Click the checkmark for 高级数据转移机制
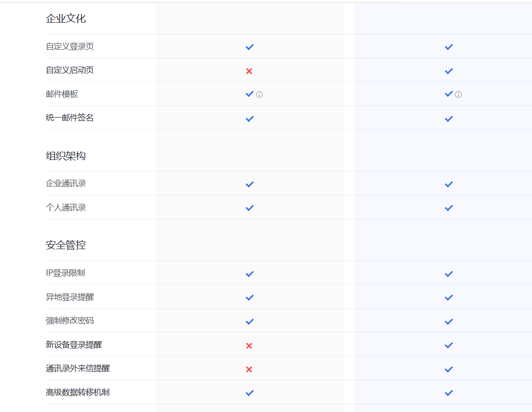 pyautogui.click(x=249, y=393)
